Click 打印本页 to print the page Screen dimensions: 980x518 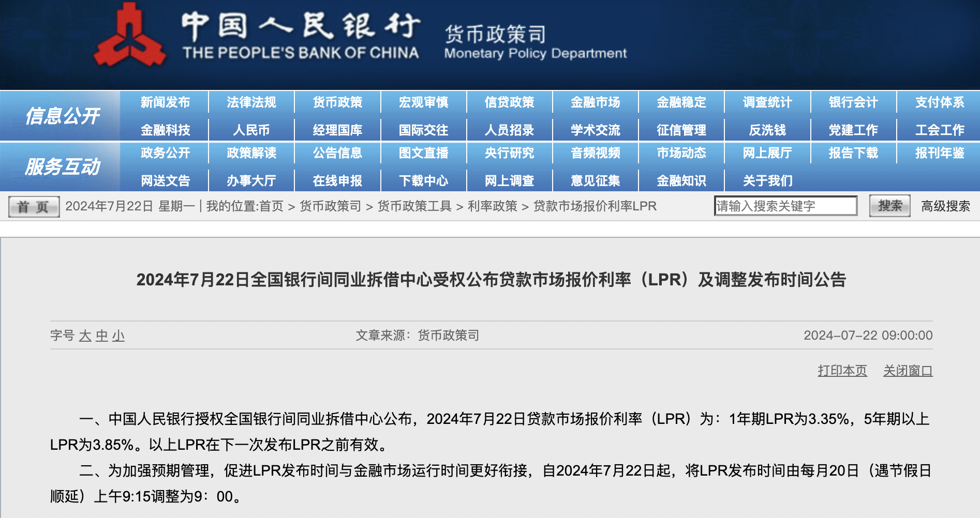[x=842, y=371]
